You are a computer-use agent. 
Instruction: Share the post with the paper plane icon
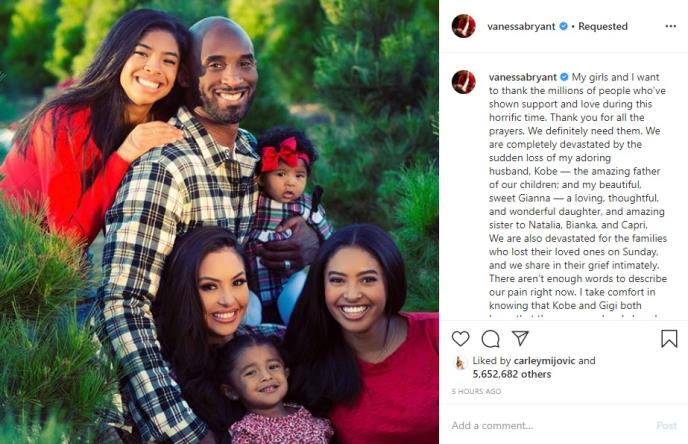(520, 338)
